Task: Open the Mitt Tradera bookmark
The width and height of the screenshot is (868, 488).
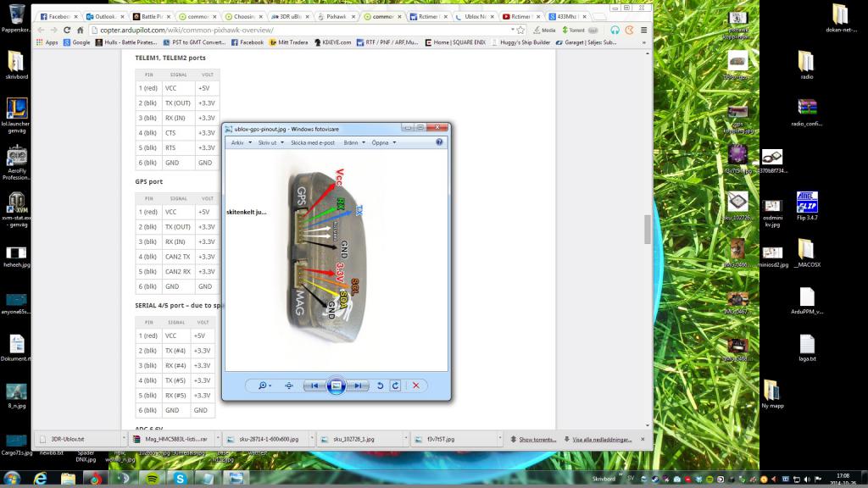Action: point(288,42)
